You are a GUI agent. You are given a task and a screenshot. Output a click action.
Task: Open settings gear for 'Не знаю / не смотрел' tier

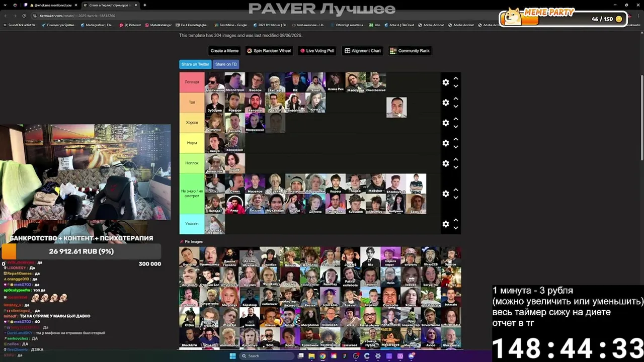point(445,194)
